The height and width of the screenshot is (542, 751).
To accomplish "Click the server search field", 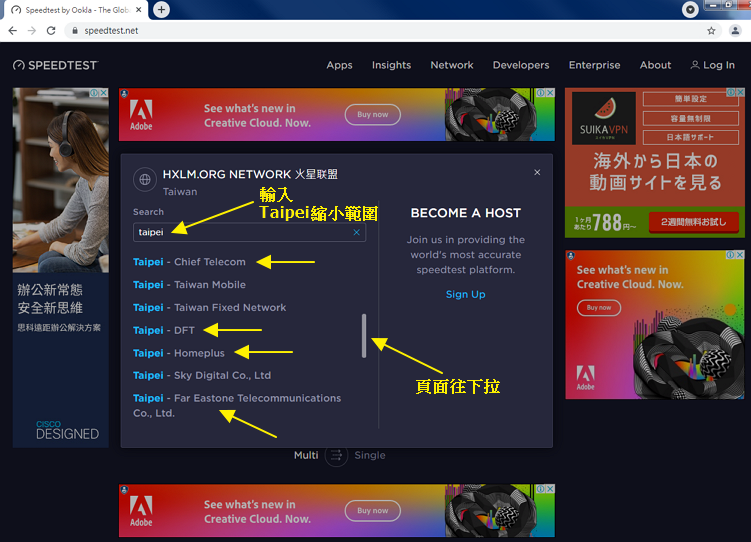I will (249, 232).
